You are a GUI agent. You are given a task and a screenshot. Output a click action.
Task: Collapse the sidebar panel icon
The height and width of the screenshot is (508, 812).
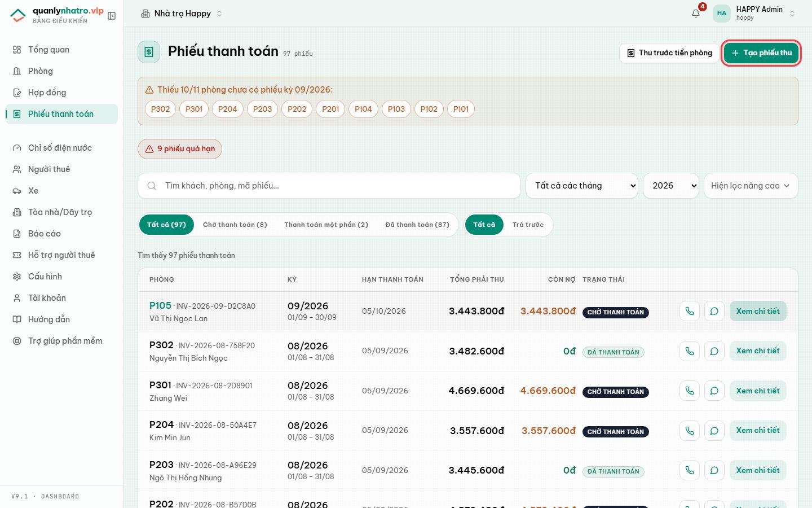tap(112, 16)
